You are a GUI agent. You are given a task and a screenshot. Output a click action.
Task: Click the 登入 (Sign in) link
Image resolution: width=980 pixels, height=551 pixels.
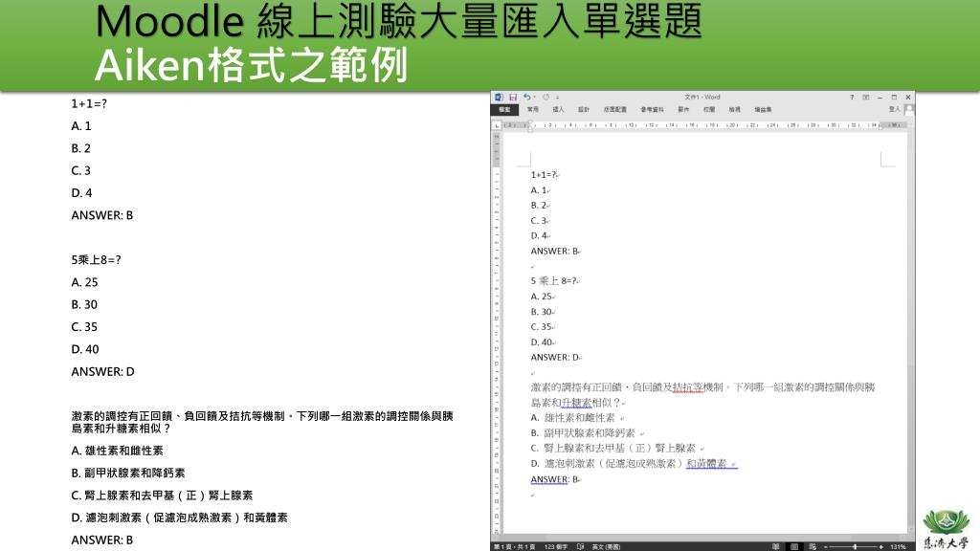[895, 109]
